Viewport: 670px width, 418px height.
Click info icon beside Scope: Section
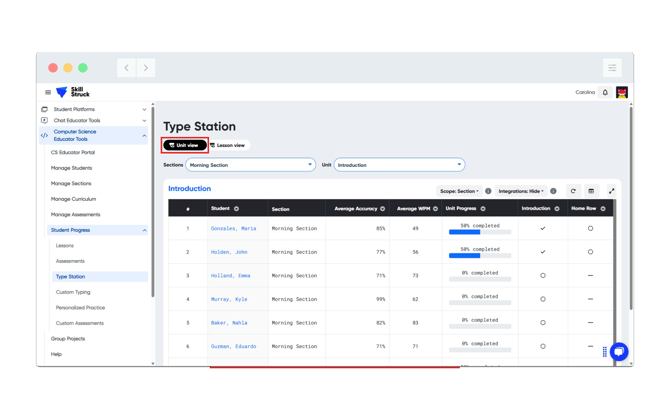pyautogui.click(x=488, y=191)
